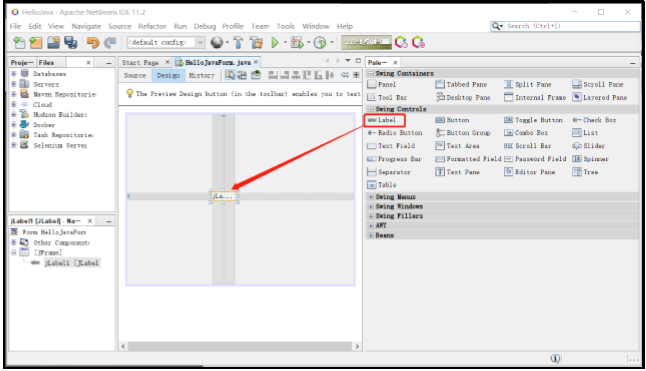The width and height of the screenshot is (646, 371).
Task: Expand the Databases tree node
Action: 14,74
